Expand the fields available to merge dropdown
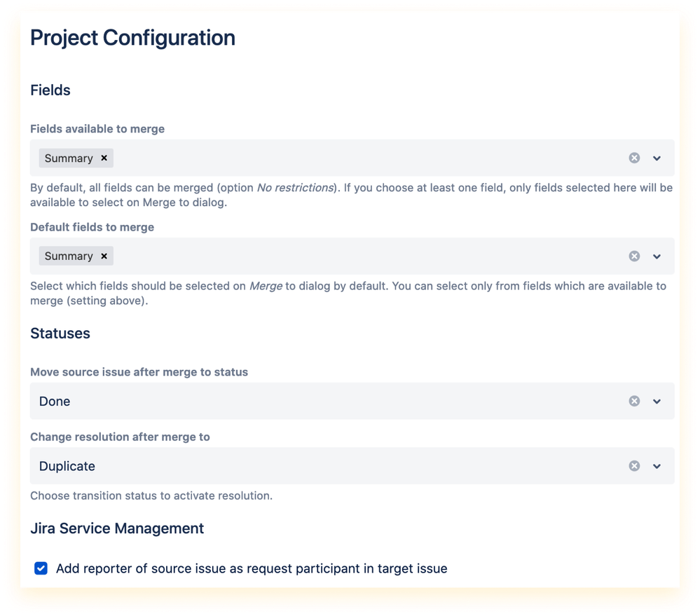The width and height of the screenshot is (700, 616). click(657, 158)
